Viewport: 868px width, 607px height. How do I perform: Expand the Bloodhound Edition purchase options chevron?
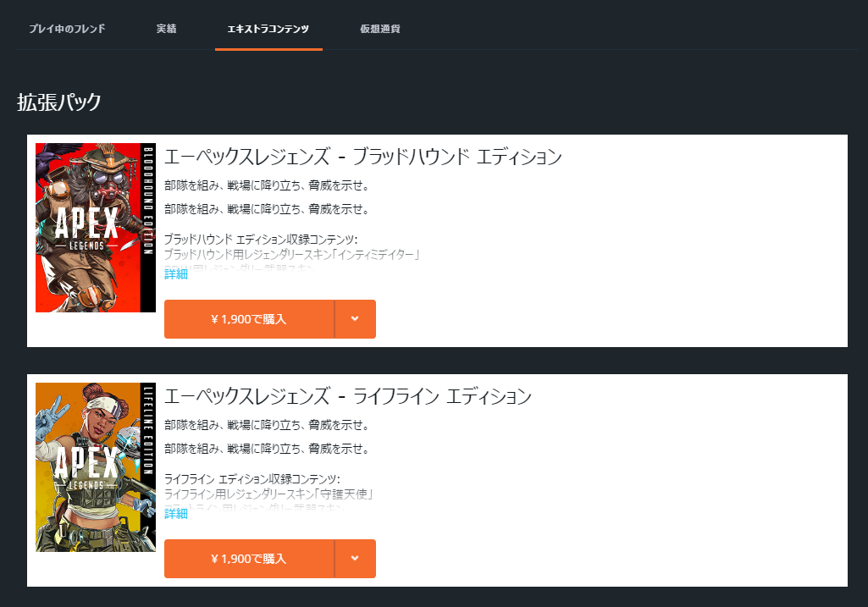pos(355,319)
